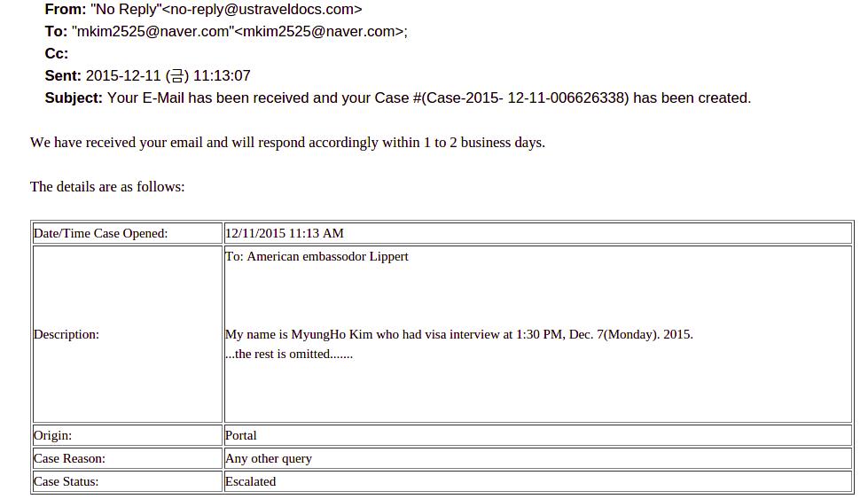Click the 'My name is MyungHo Kim' sentence
Image resolution: width=868 pixels, height=499 pixels.
(458, 335)
